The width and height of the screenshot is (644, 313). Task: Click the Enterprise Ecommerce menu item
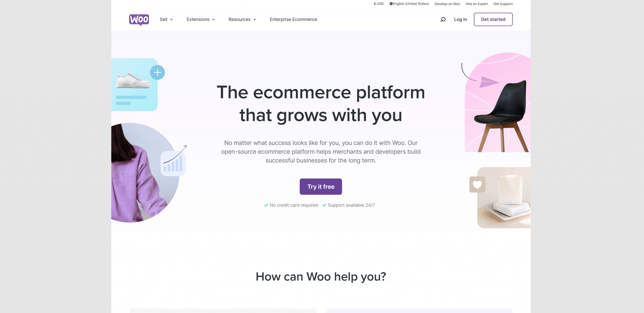[x=293, y=19]
